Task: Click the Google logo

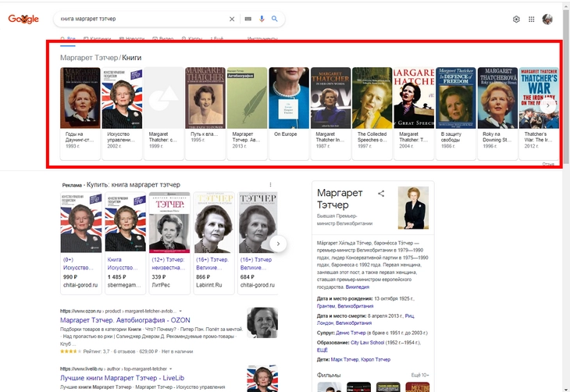Action: pyautogui.click(x=23, y=19)
